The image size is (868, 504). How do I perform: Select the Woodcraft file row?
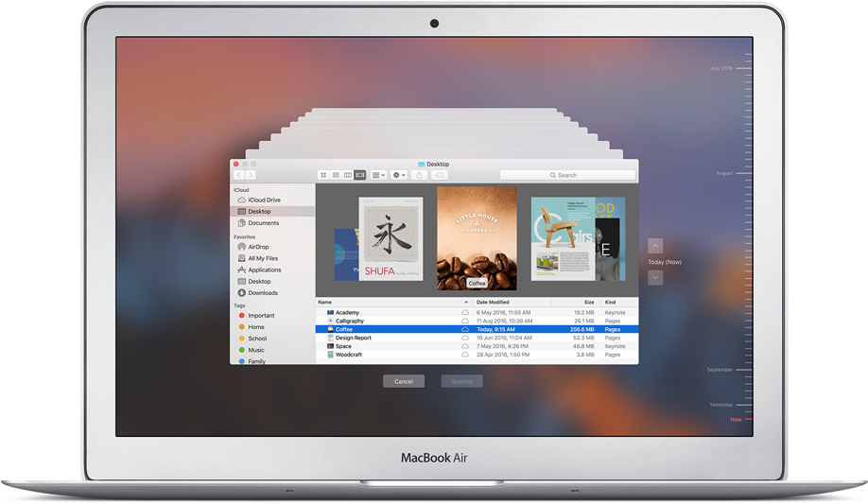pyautogui.click(x=477, y=355)
